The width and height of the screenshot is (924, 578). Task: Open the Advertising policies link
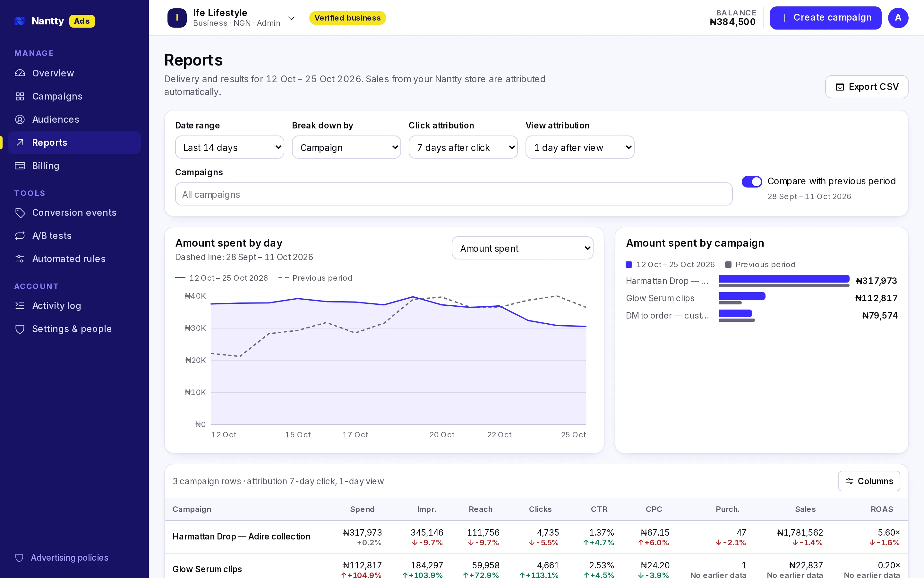tap(69, 558)
